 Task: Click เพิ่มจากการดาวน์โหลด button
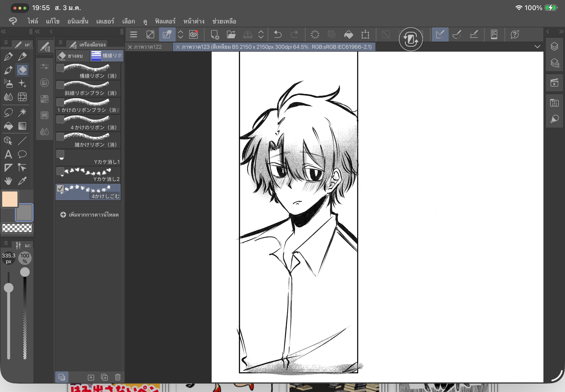[x=90, y=215]
